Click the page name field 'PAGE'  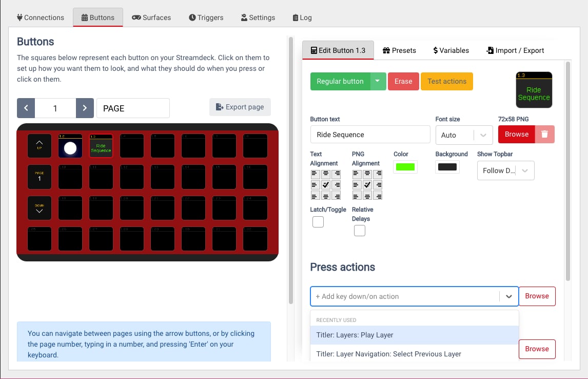(133, 108)
